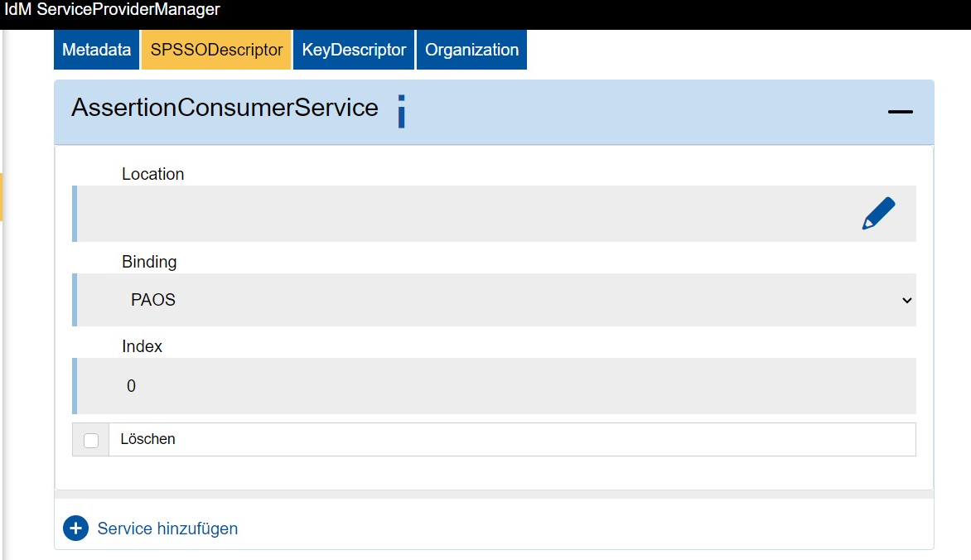Open the KeyDescriptor tab
The height and width of the screenshot is (560, 971).
[354, 50]
